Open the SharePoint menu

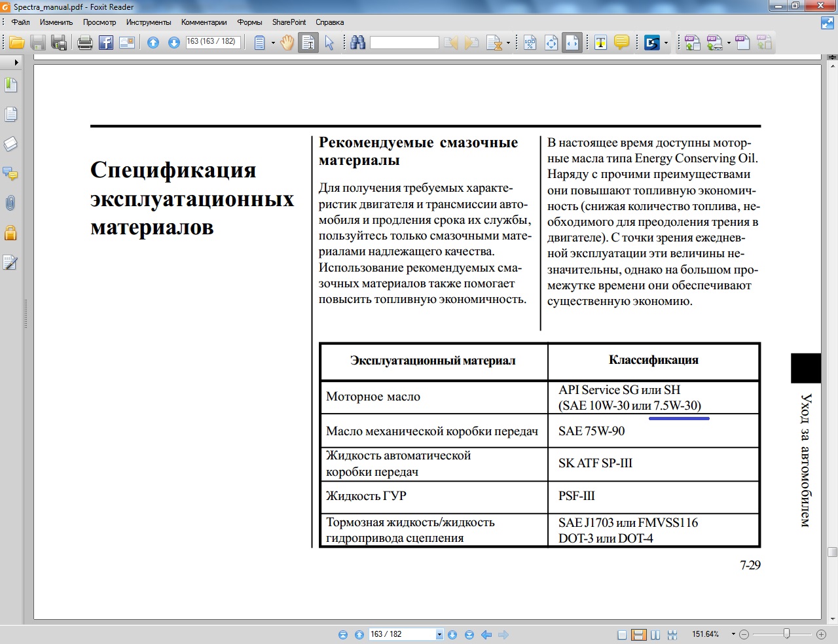point(289,22)
